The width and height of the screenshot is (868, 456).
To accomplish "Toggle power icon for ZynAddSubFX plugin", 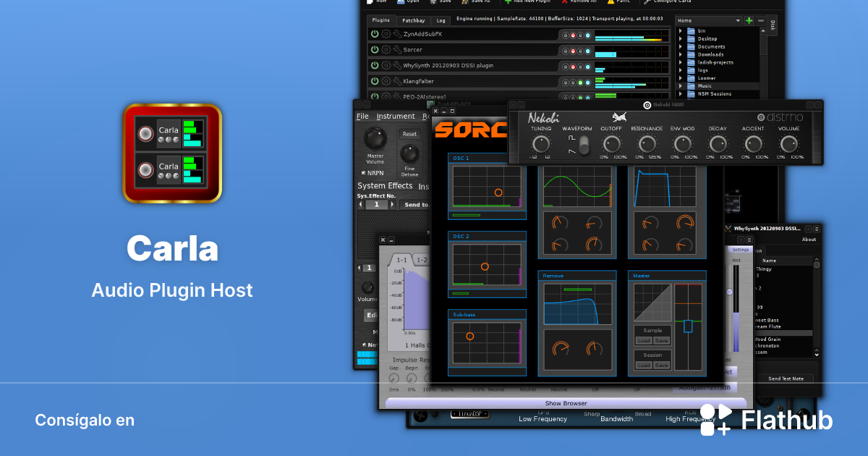I will tap(375, 34).
